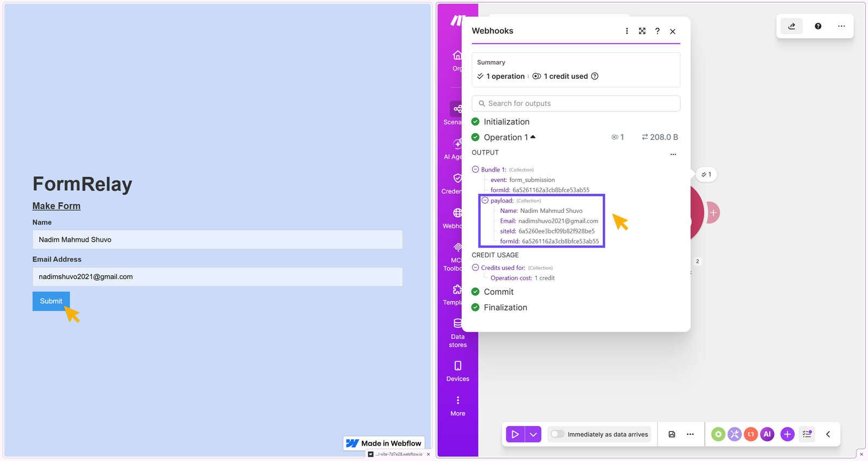Click the orange brackets text parser icon
Image resolution: width=868 pixels, height=461 pixels.
pos(751,434)
